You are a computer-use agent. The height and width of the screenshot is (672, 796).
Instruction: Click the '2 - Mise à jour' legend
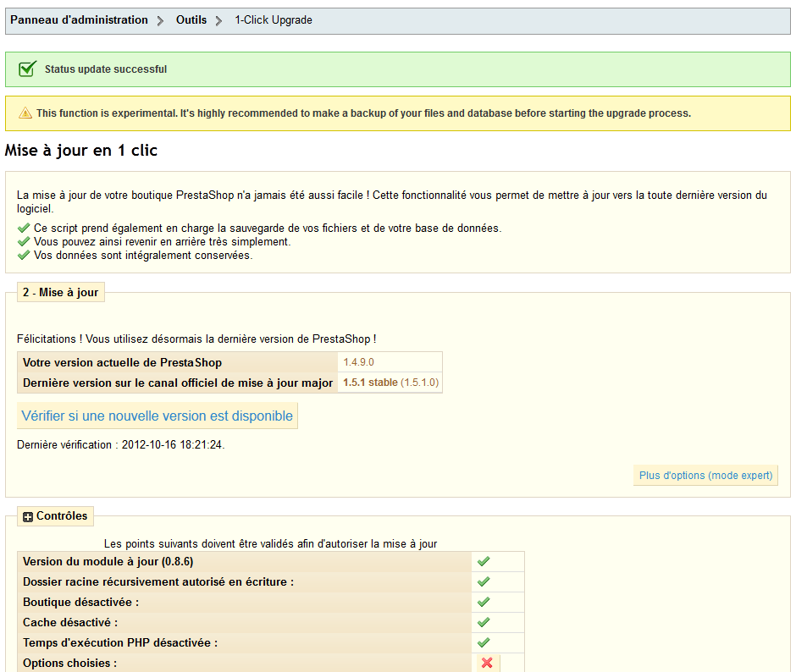tap(61, 292)
